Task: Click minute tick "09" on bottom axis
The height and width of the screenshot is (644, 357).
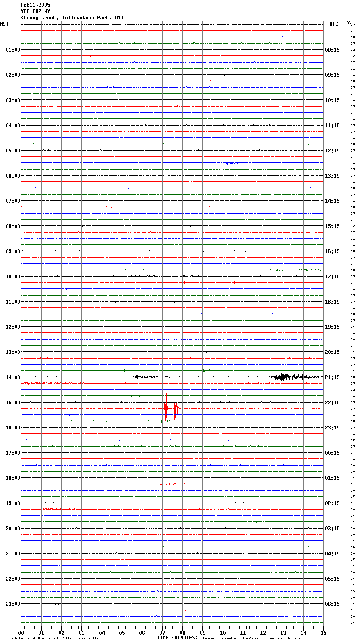Action: coord(202,633)
